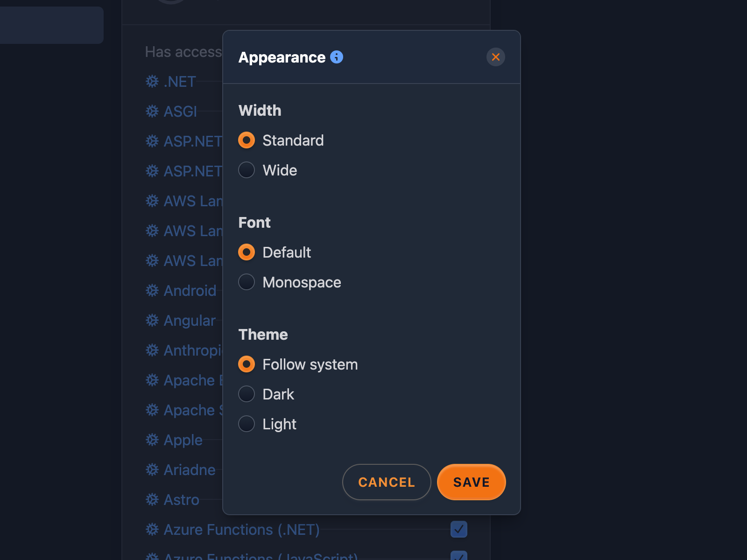Toggle the Azure Functions (.NET) checkbox
The image size is (747, 560).
pyautogui.click(x=458, y=529)
